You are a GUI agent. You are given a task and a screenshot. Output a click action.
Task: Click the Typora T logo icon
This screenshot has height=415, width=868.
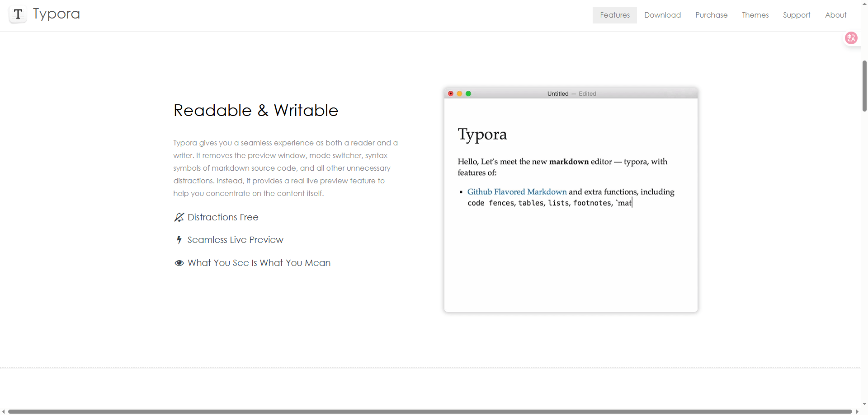[x=18, y=14]
